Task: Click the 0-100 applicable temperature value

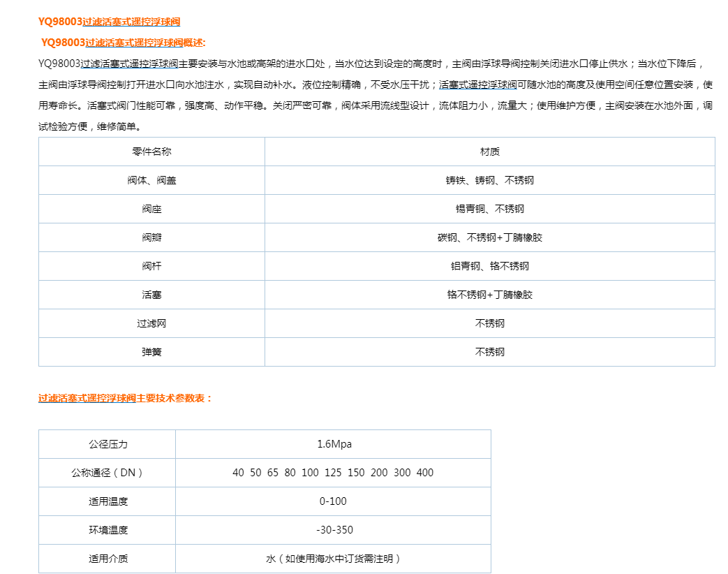Action: pyautogui.click(x=333, y=501)
